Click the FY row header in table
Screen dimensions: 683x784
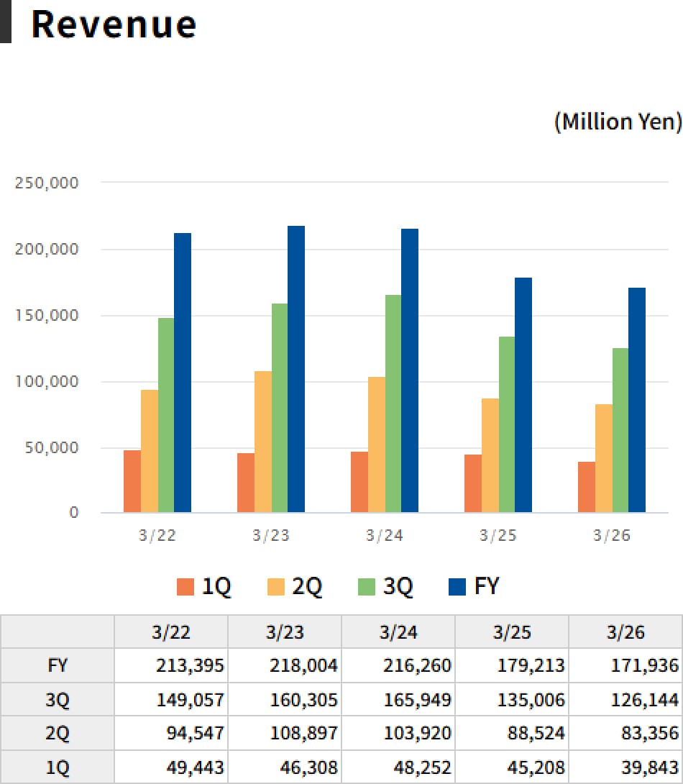coord(58,665)
